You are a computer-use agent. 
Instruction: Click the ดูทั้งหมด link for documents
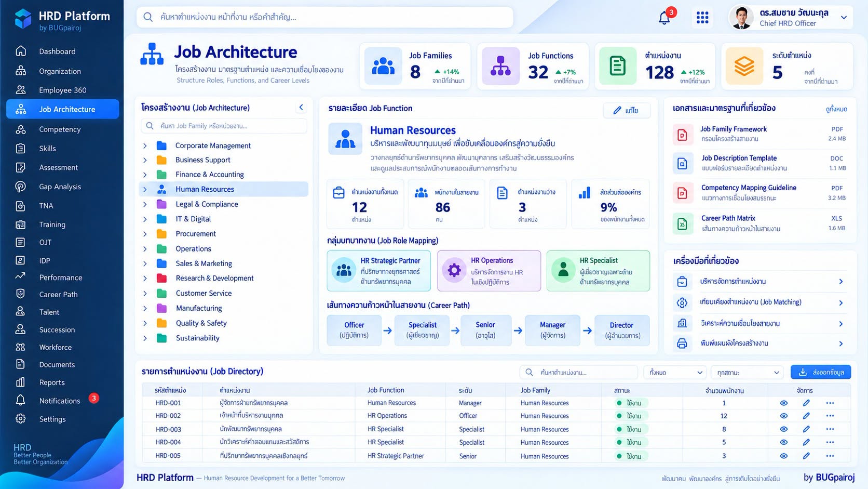click(836, 109)
